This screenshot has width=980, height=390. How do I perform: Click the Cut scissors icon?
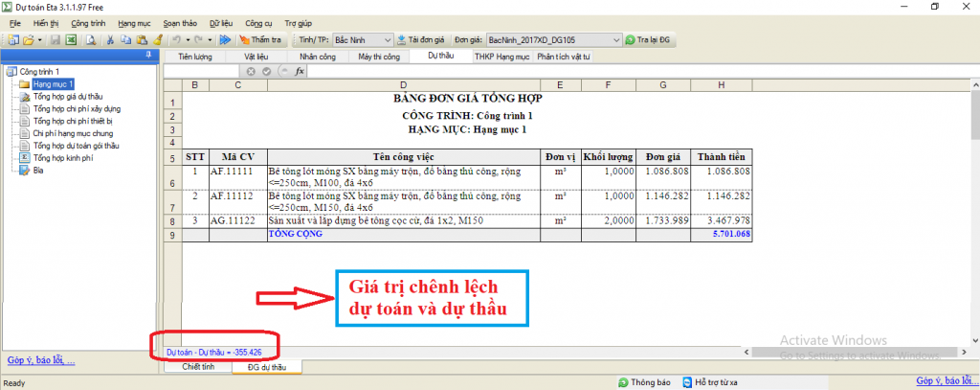click(x=111, y=40)
